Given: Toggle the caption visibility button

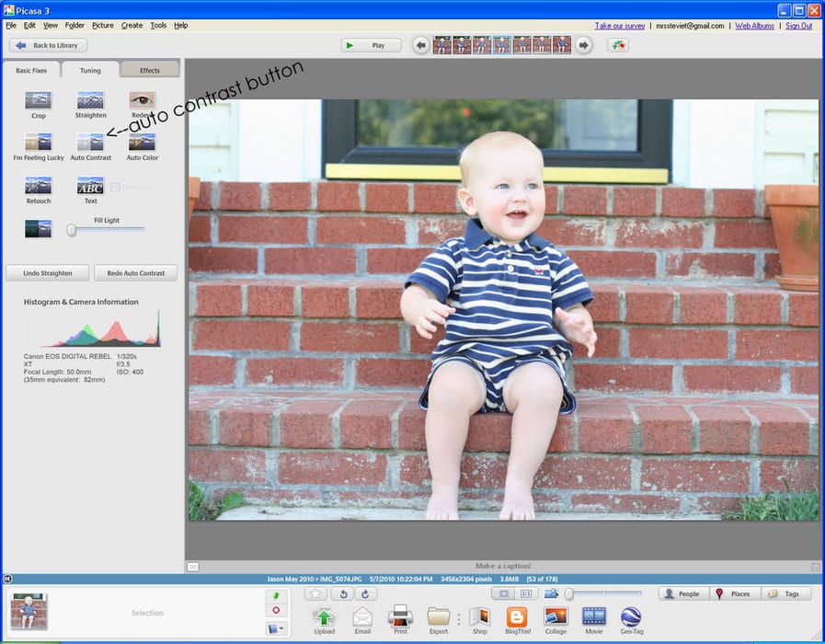Looking at the screenshot, I should click(192, 566).
